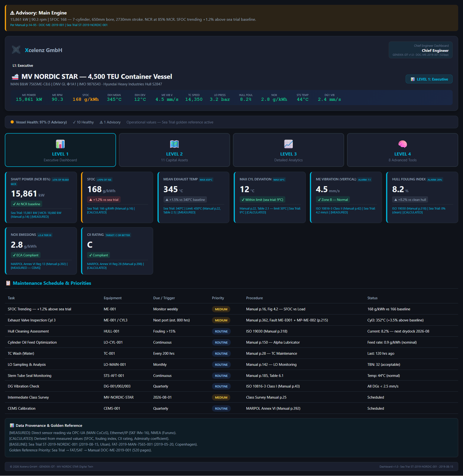463x476 pixels.
Task: Click the Level 4 brain icon
Action: pos(403,144)
